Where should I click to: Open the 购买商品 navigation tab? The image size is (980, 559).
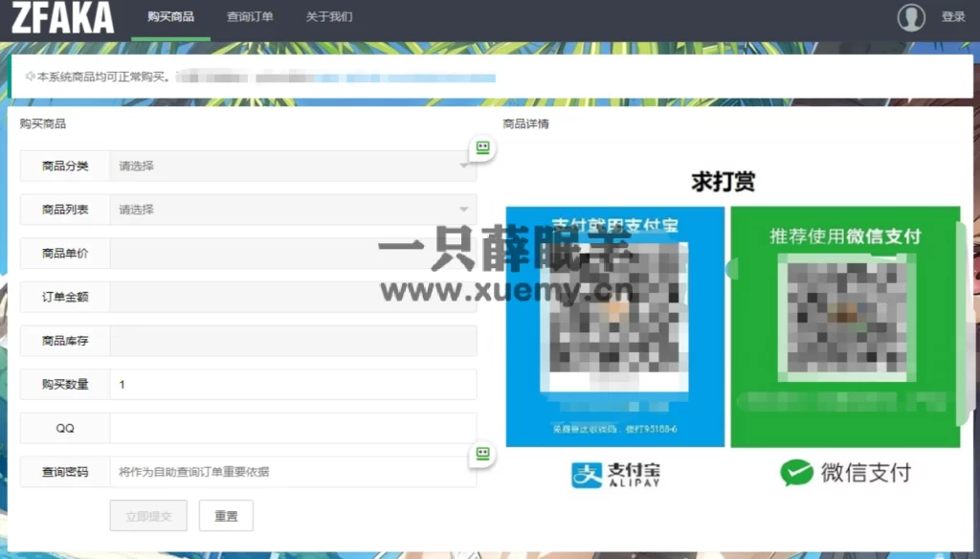pos(170,17)
